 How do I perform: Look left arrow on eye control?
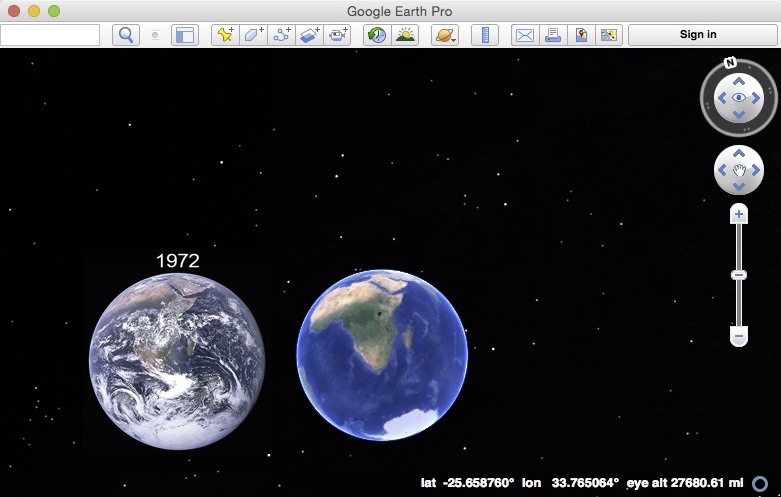click(722, 98)
